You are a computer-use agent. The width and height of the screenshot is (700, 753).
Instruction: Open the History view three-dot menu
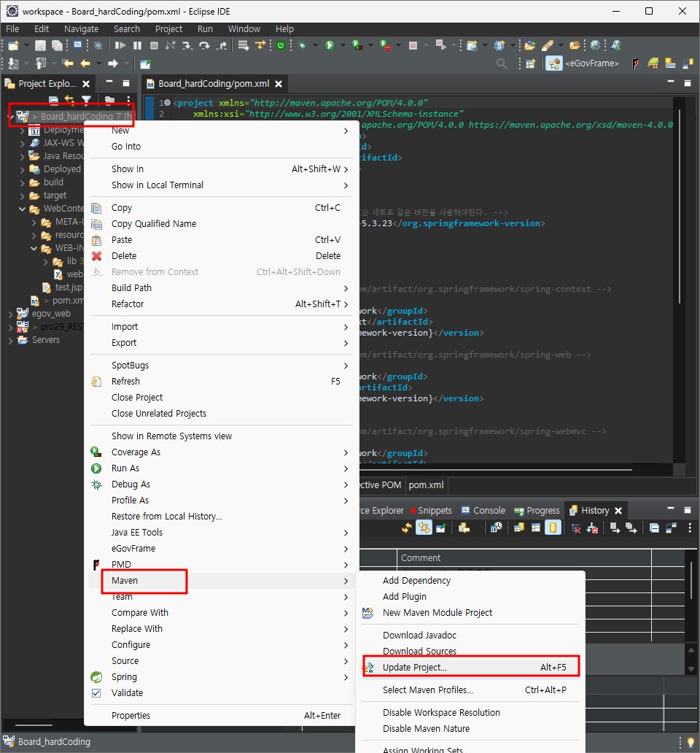pyautogui.click(x=690, y=528)
